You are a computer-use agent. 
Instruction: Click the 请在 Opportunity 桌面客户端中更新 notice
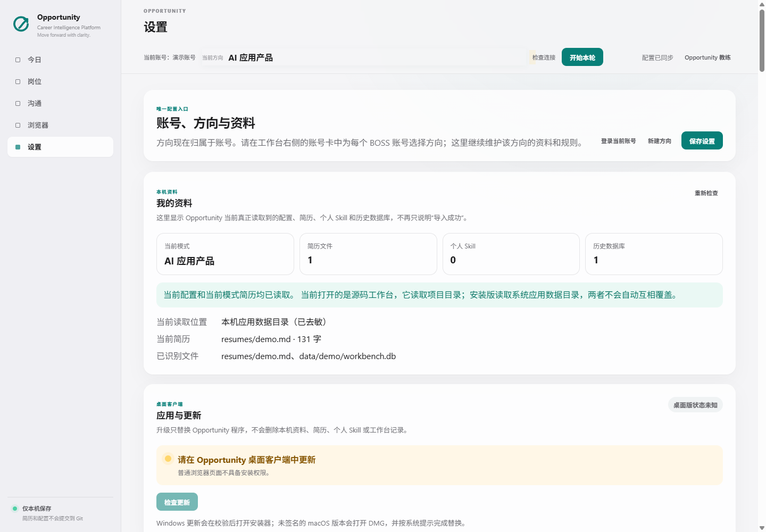[439, 465]
